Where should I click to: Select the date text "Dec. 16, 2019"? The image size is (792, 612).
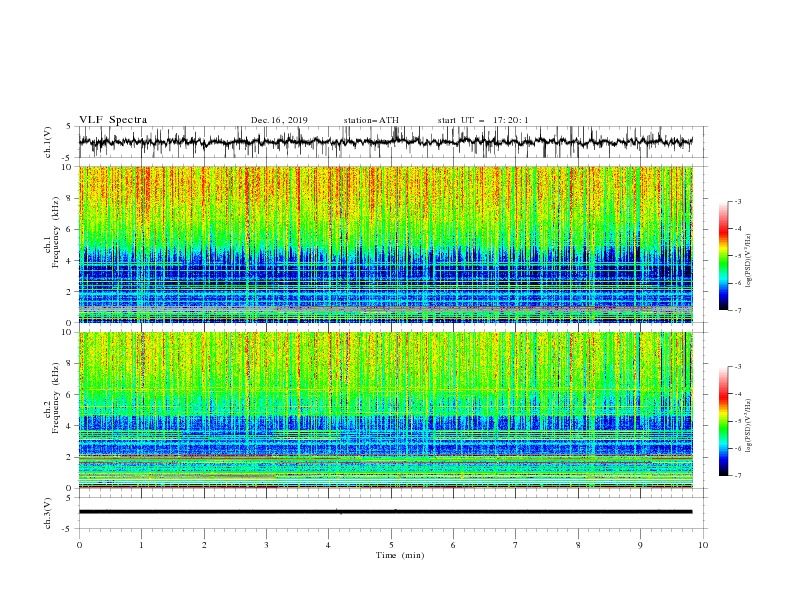[x=279, y=120]
